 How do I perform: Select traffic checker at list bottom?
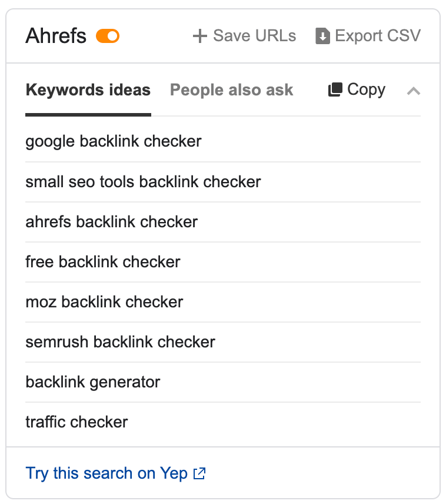click(x=76, y=422)
